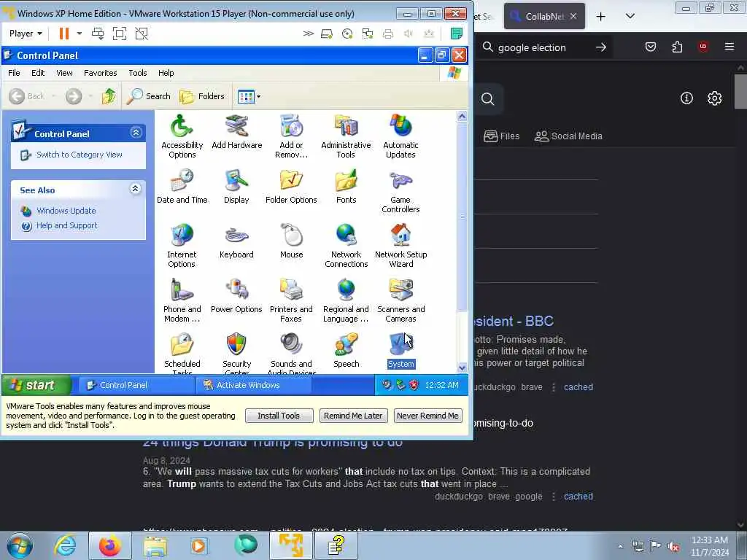This screenshot has height=560, width=747.
Task: Open Firefox from Windows 7 taskbar
Action: (109, 545)
